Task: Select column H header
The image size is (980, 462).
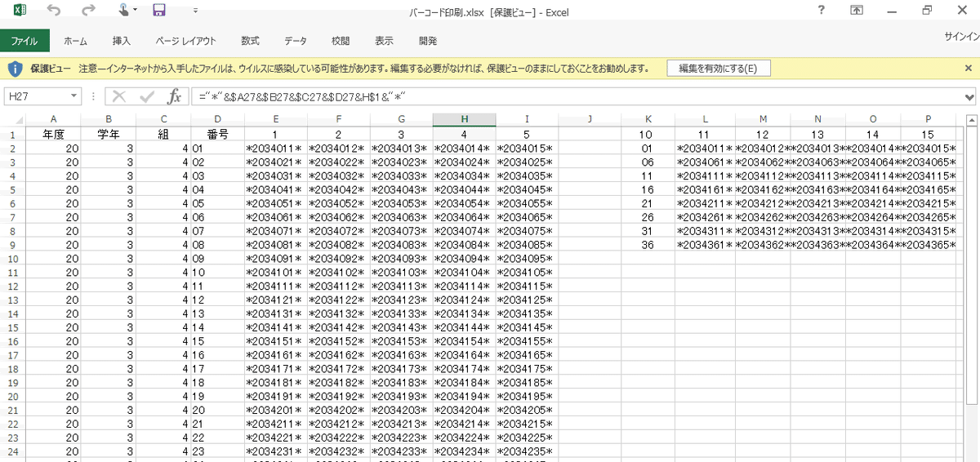Action: pos(463,119)
